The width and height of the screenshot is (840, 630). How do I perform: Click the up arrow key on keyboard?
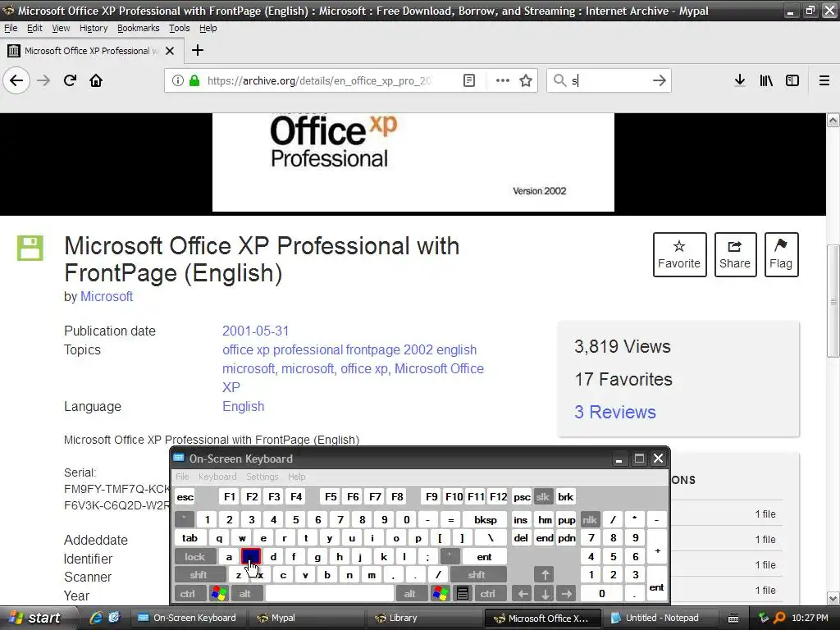(x=545, y=575)
